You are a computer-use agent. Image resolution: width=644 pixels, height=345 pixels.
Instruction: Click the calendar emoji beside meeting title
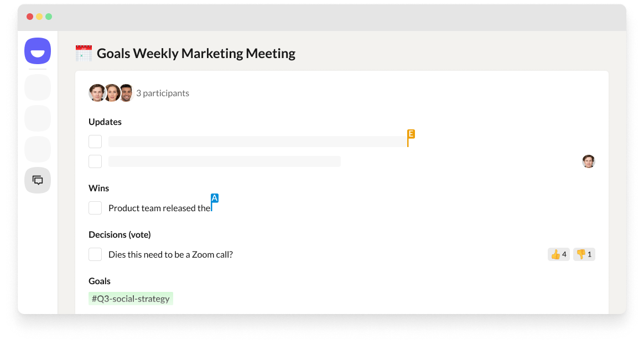84,54
